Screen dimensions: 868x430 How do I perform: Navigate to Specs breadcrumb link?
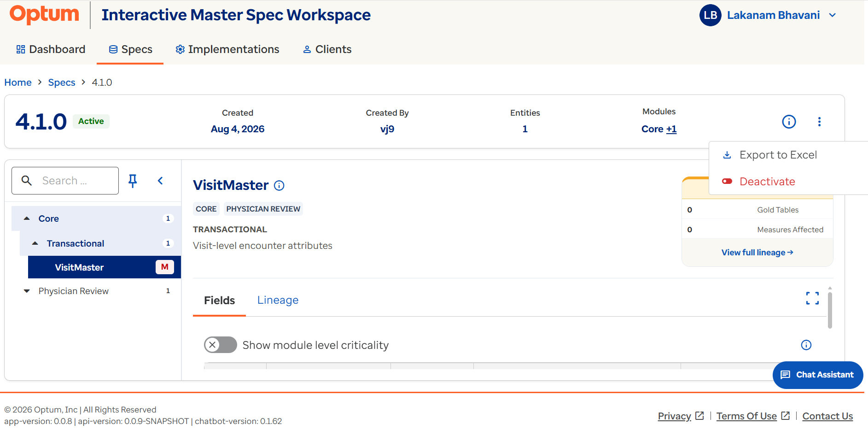[x=62, y=82]
